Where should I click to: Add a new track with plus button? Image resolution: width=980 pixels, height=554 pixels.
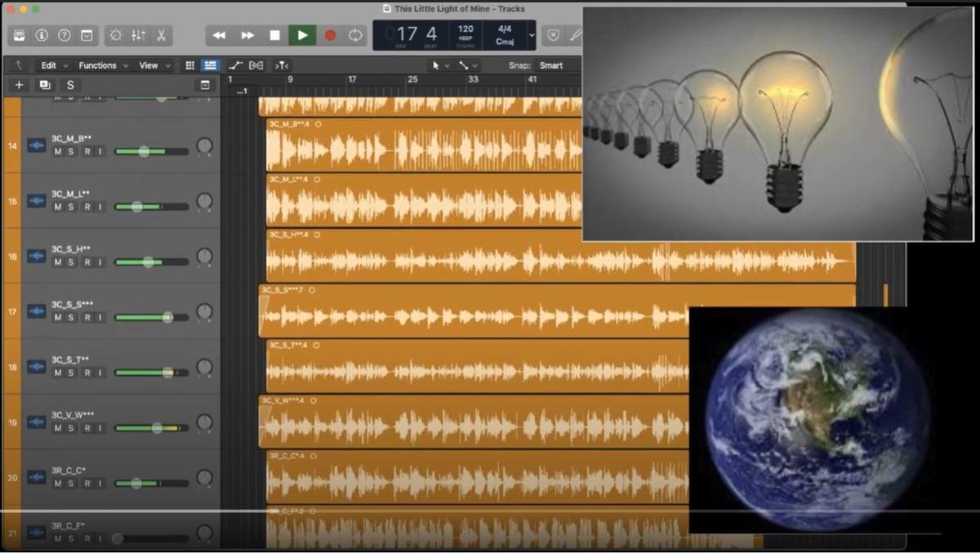click(x=20, y=85)
